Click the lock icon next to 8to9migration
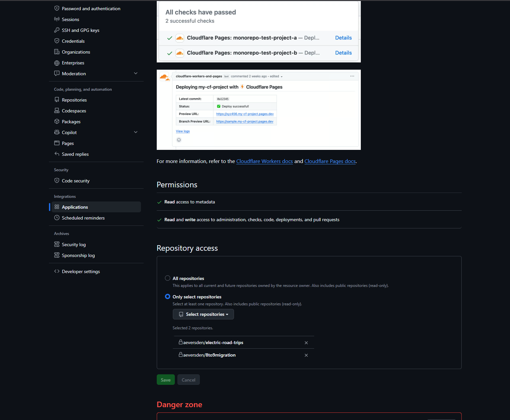Screen dimensions: 510x420 pos(181,355)
